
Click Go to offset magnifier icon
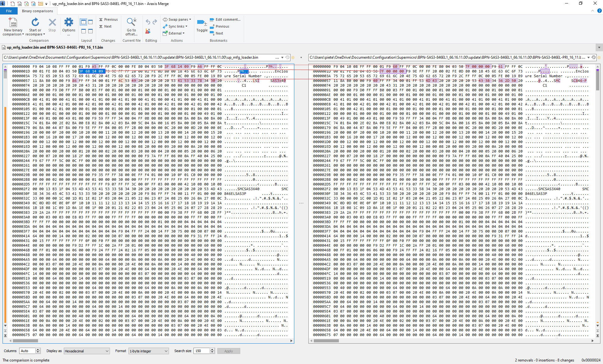pos(131,22)
